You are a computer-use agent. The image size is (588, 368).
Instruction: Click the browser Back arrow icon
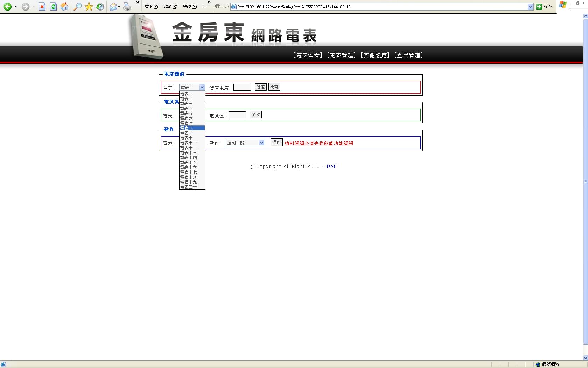(x=7, y=7)
